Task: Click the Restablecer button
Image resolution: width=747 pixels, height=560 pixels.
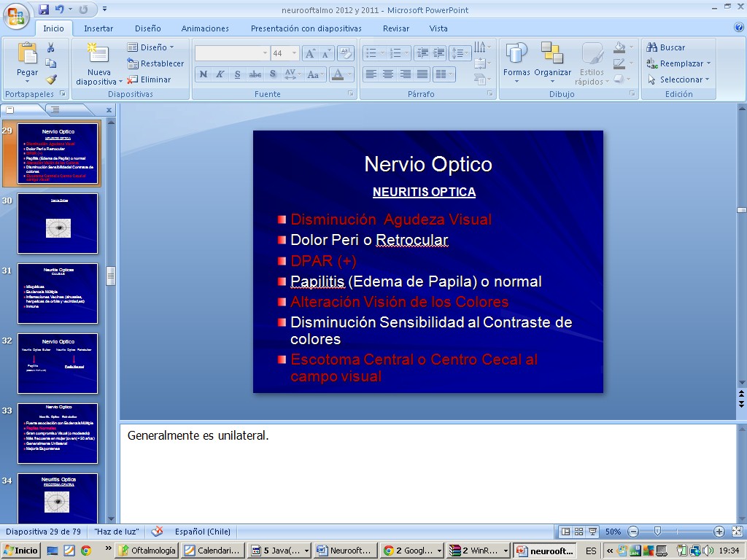Action: coord(155,63)
